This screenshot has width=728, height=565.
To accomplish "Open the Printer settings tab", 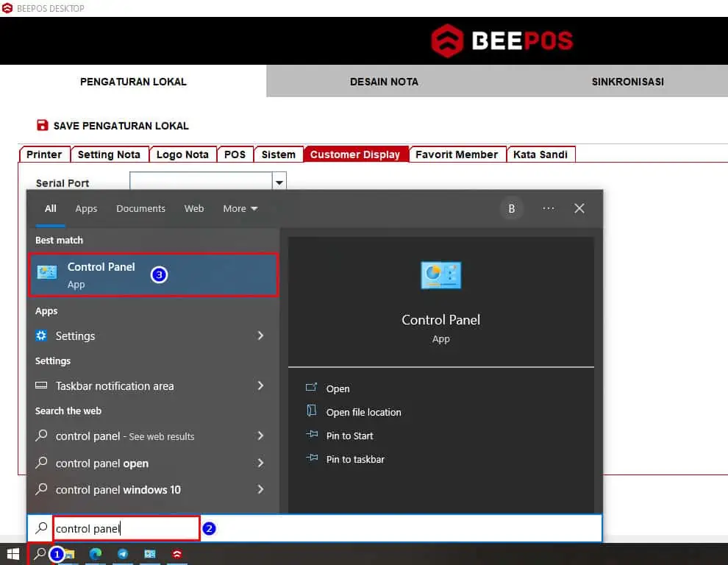I will click(44, 154).
